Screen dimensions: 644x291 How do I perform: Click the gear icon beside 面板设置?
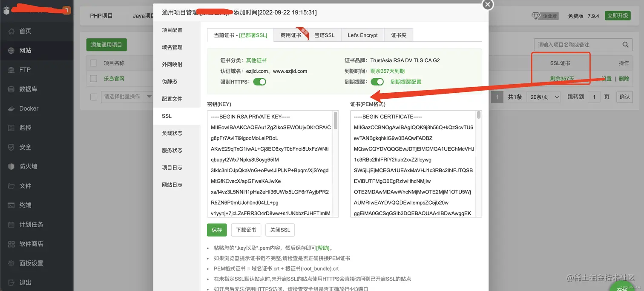click(11, 263)
